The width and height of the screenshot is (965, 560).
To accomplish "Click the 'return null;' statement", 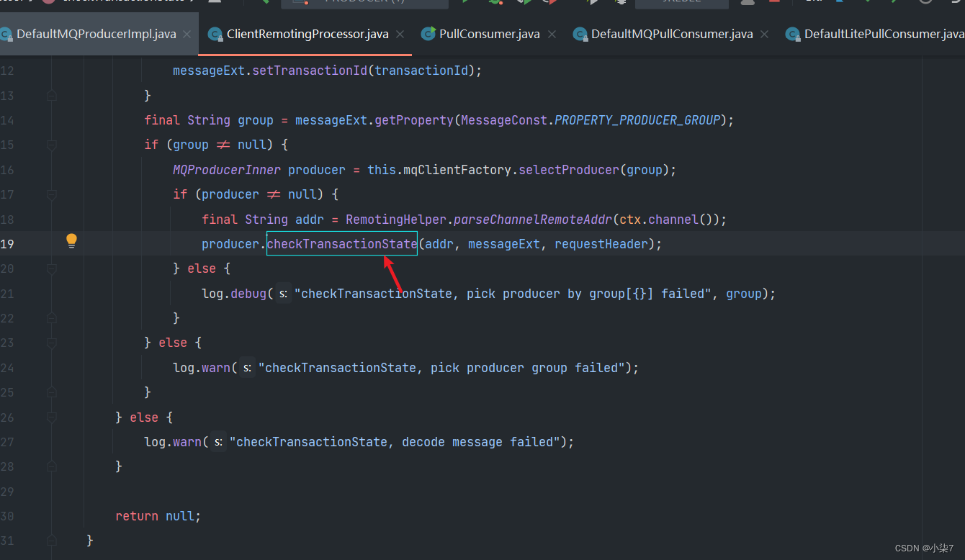I will tap(158, 516).
